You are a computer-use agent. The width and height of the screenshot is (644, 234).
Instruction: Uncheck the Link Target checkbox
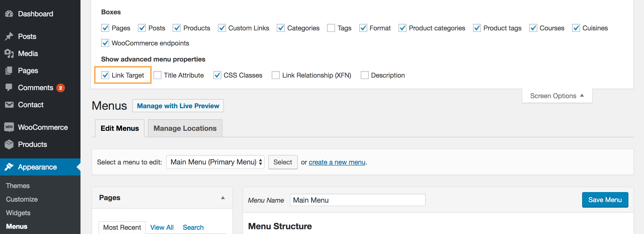(x=105, y=75)
